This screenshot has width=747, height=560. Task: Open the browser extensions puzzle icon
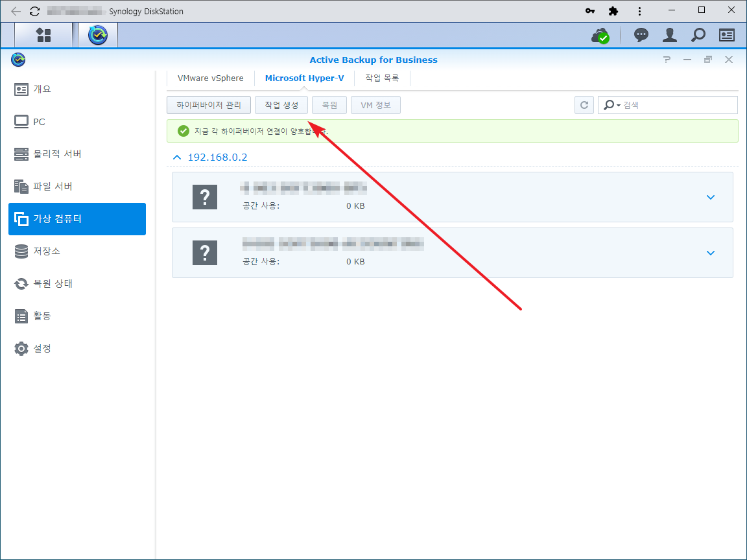(x=613, y=11)
